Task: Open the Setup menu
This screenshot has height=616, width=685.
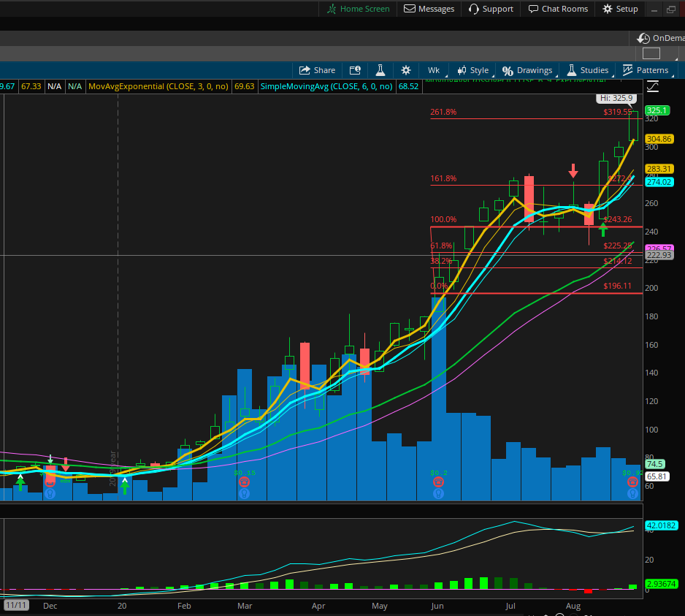Action: [620, 9]
